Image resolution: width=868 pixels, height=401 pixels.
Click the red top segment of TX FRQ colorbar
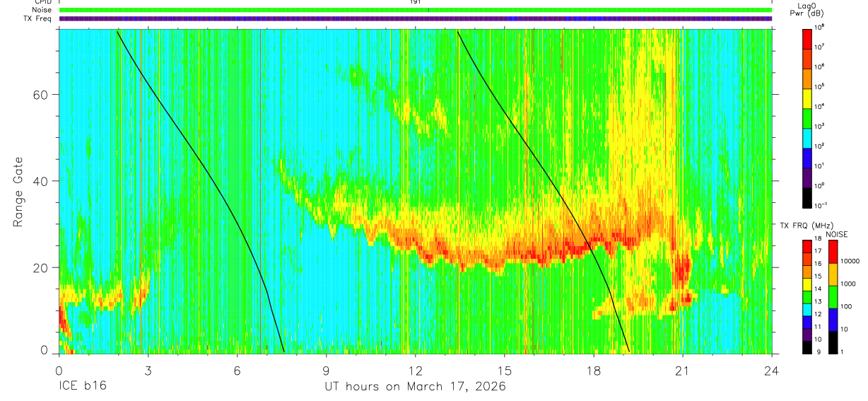807,247
